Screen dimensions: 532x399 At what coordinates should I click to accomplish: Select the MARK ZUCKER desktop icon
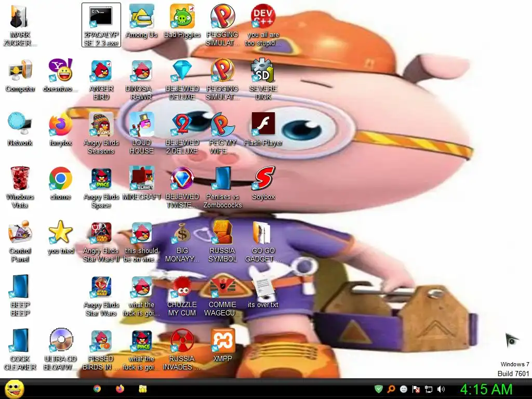20,24
